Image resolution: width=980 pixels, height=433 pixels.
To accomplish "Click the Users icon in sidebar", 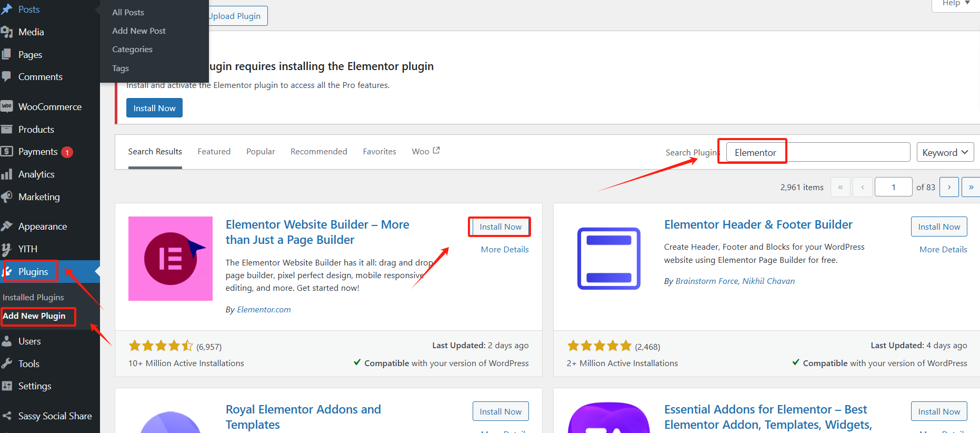I will 7,341.
